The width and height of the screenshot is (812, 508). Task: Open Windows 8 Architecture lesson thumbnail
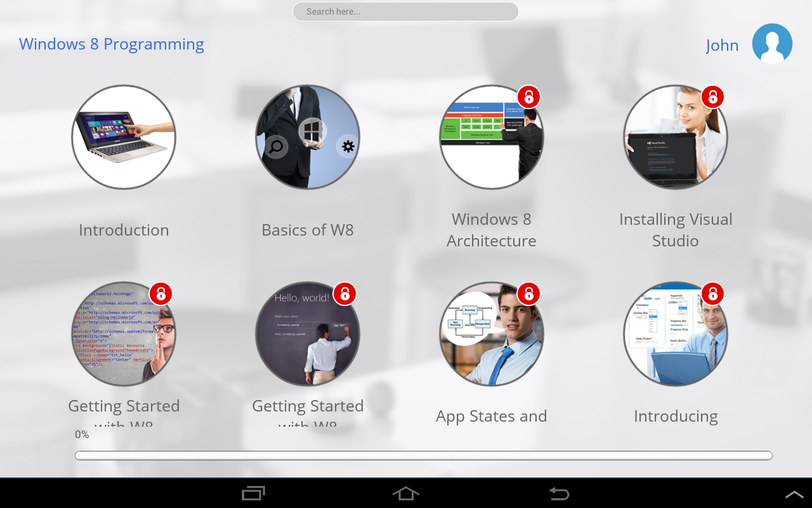point(492,137)
